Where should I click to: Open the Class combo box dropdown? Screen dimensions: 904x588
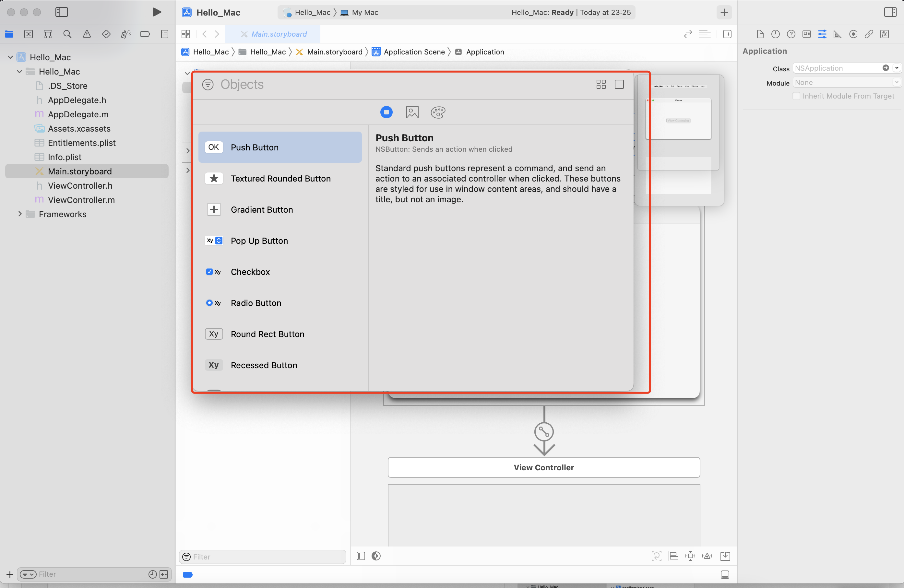tap(897, 68)
